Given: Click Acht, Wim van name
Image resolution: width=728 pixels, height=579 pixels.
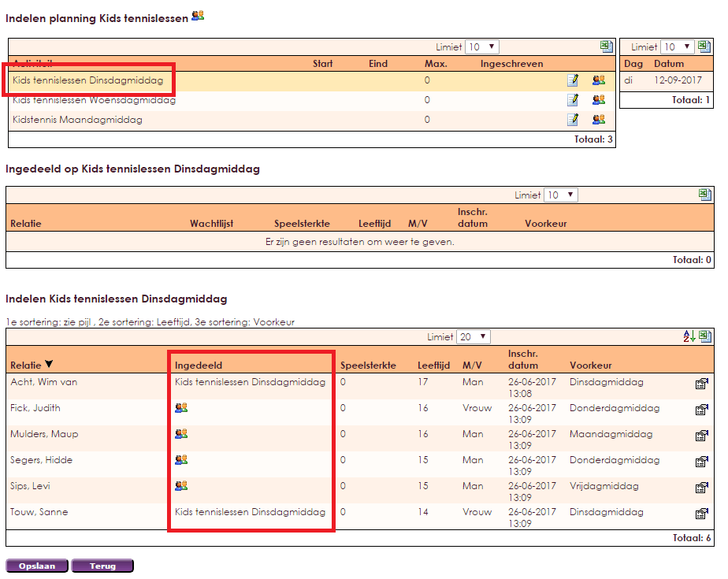Looking at the screenshot, I should [x=44, y=382].
